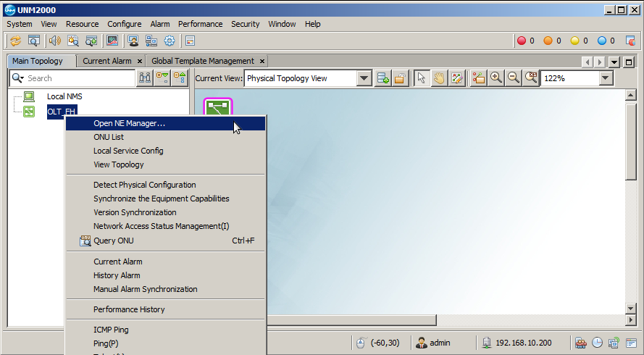Click the magnifier with home toolbar icon
Viewport: 644px width, 355px height.
pyautogui.click(x=91, y=41)
